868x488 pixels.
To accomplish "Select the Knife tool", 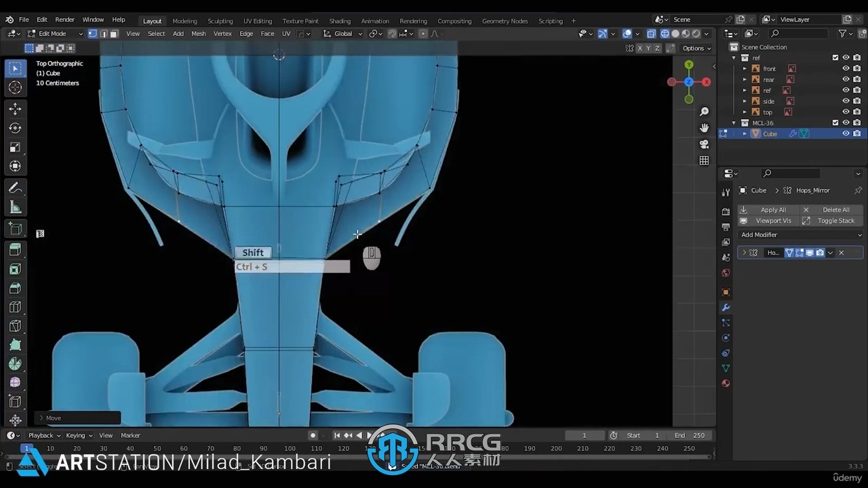I will point(15,326).
